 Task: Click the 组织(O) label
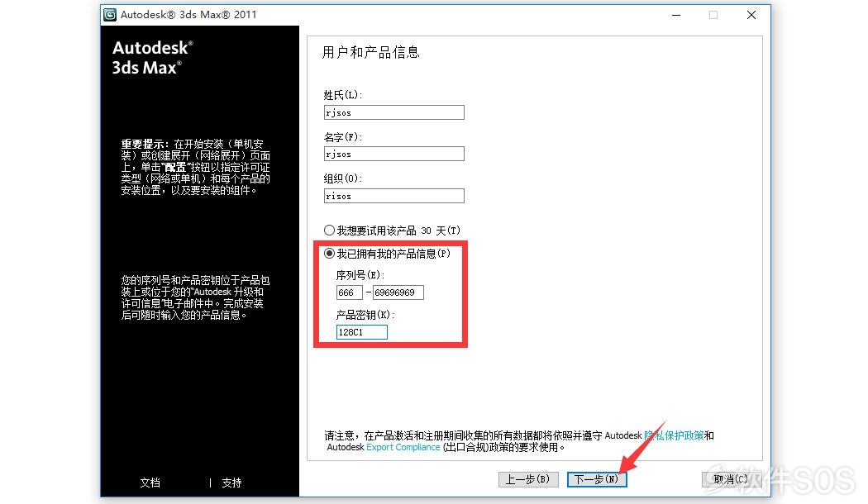click(x=343, y=178)
